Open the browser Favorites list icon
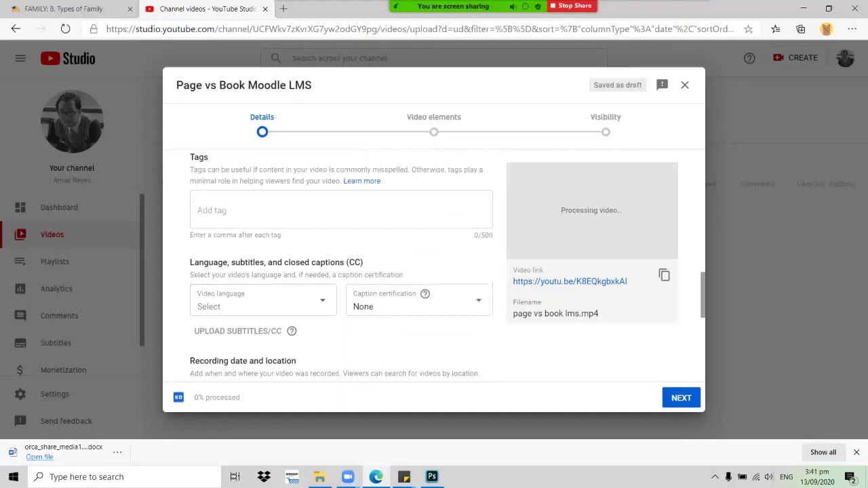868x488 pixels. (x=776, y=29)
